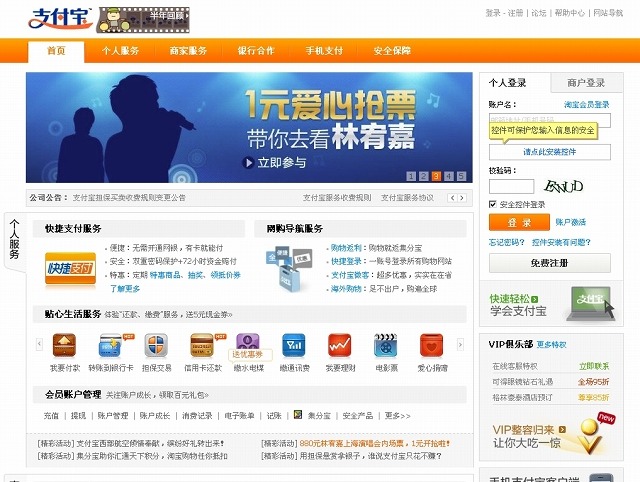
Task: Open the 爱心捐赠 heart icon
Action: 432,346
